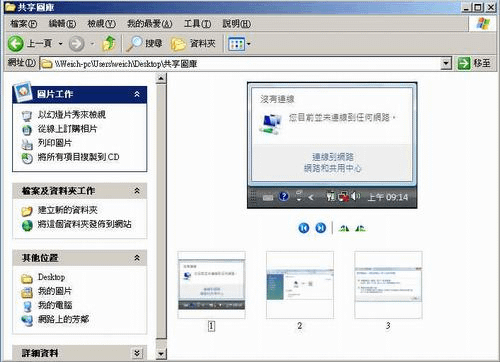Select thumbnail image number 2
Screen dimensions: 500x362
300,285
